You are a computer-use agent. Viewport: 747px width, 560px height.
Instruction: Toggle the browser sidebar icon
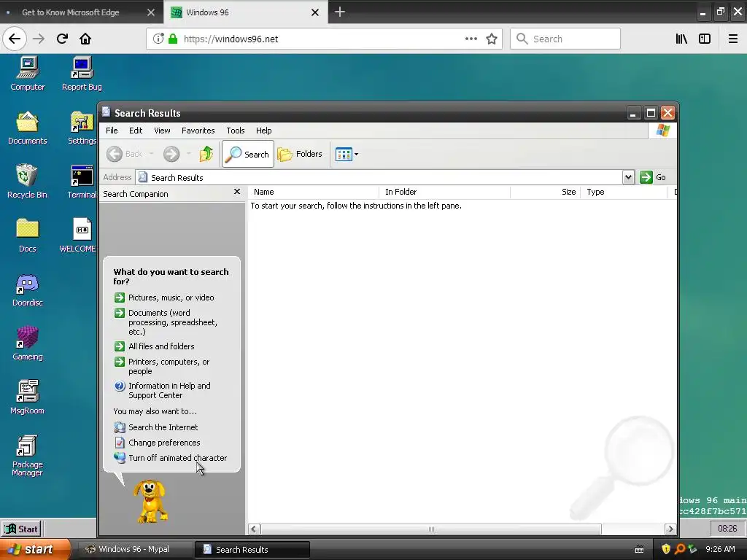705,39
